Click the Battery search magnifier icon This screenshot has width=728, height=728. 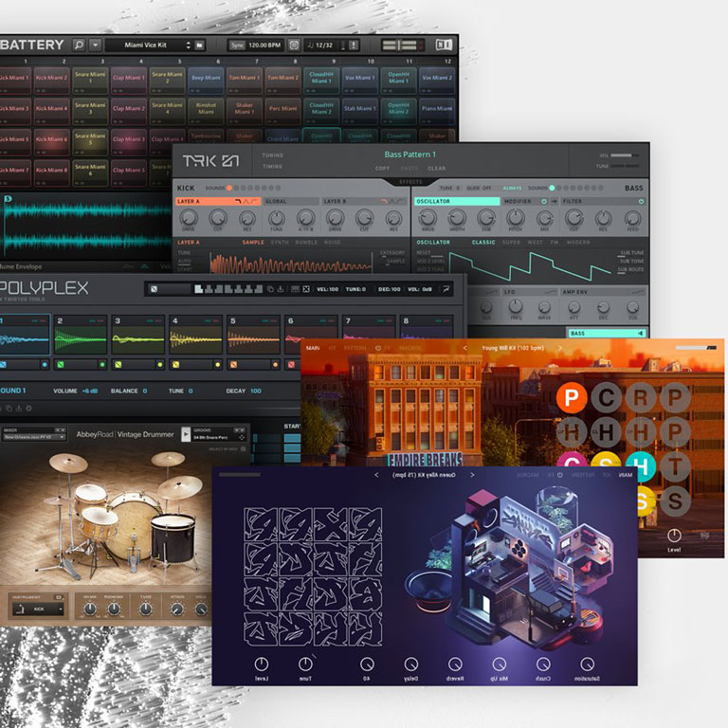click(79, 45)
